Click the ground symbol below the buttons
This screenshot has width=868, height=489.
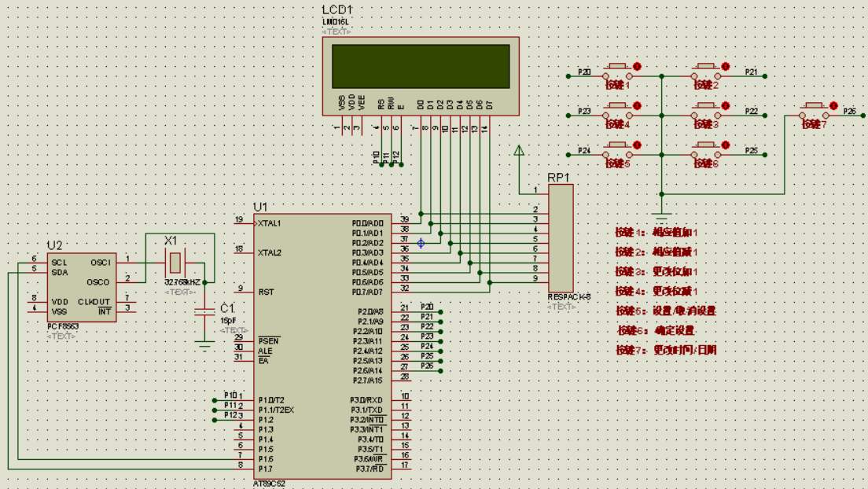tap(661, 216)
